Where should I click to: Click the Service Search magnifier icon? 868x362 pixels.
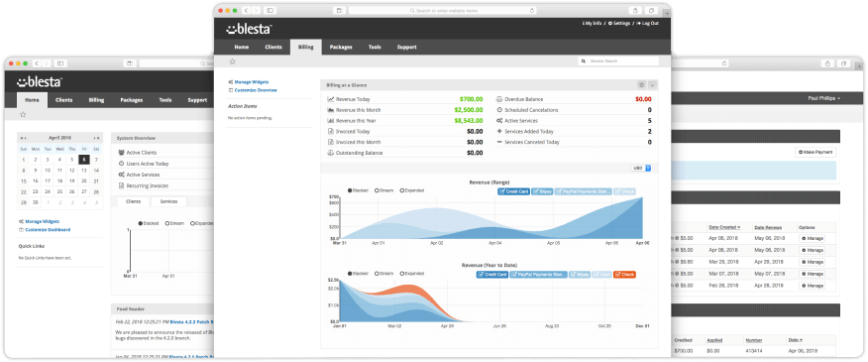[x=584, y=60]
